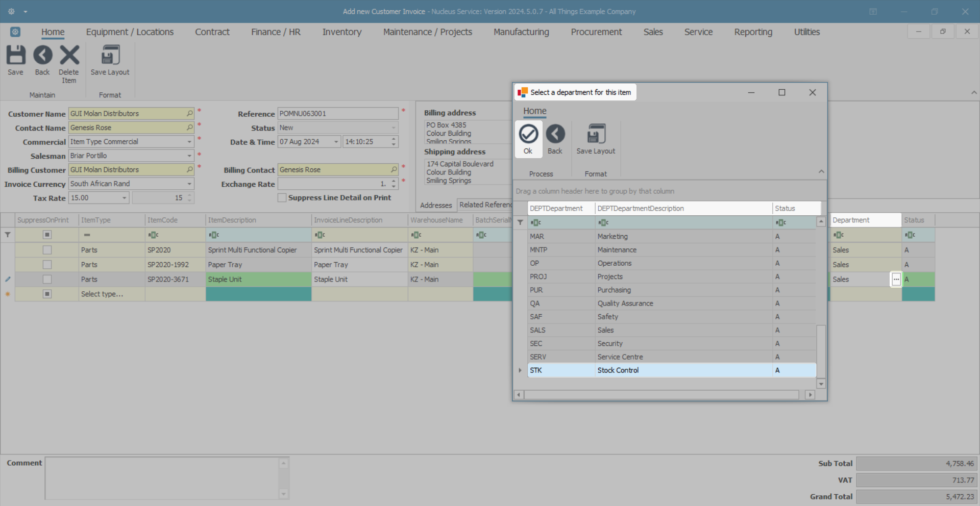Open the Tax Rate dropdown
This screenshot has height=506, width=980.
124,198
